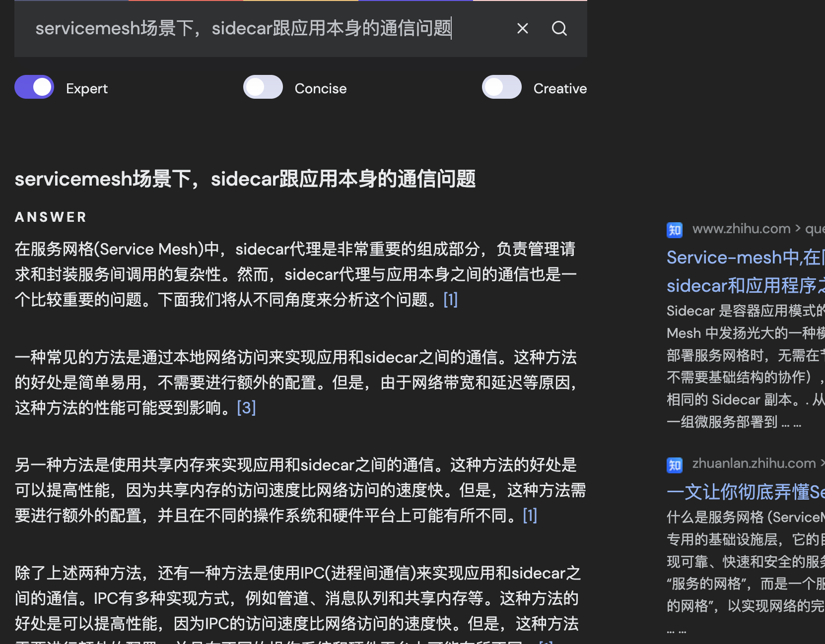825x644 pixels.
Task: Click the www.zhihu.com source URL
Action: tap(758, 229)
